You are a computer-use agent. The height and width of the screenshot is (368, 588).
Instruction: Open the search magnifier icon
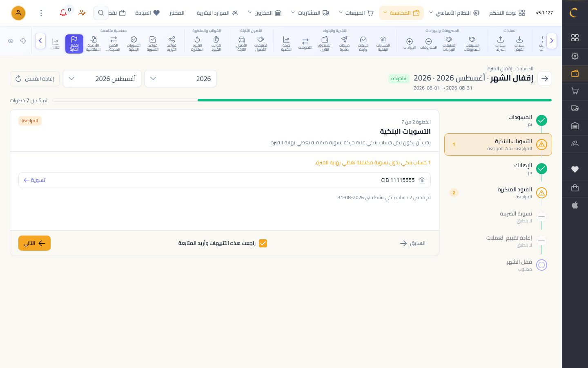(x=101, y=13)
